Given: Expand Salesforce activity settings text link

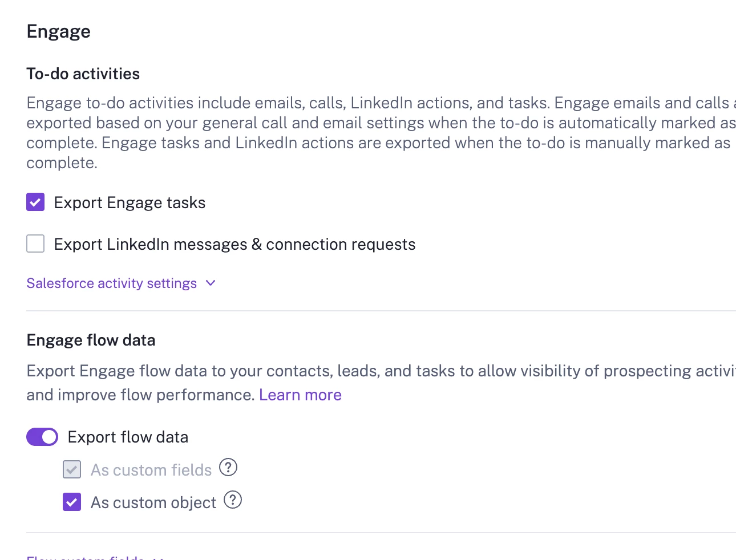Looking at the screenshot, I should click(x=112, y=283).
